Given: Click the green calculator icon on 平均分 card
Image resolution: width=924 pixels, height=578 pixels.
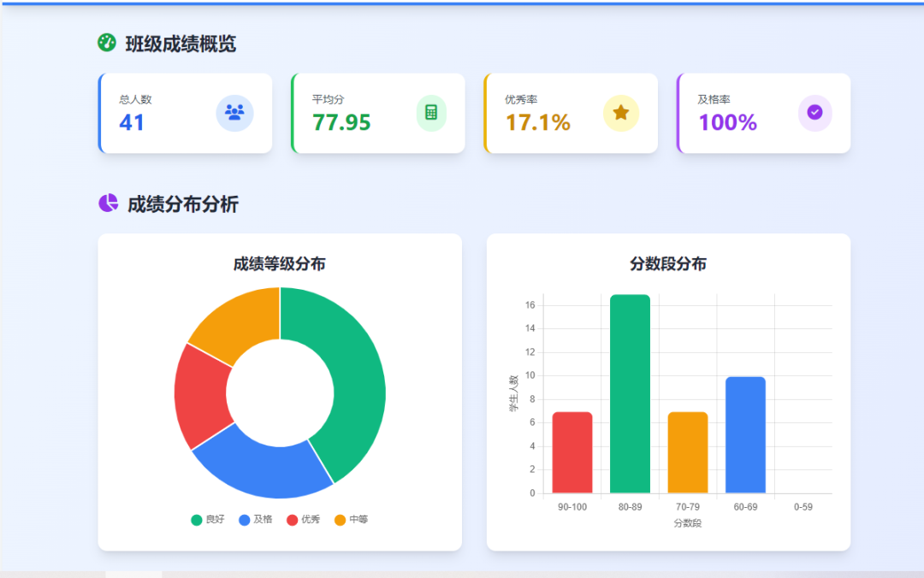Looking at the screenshot, I should [x=431, y=113].
